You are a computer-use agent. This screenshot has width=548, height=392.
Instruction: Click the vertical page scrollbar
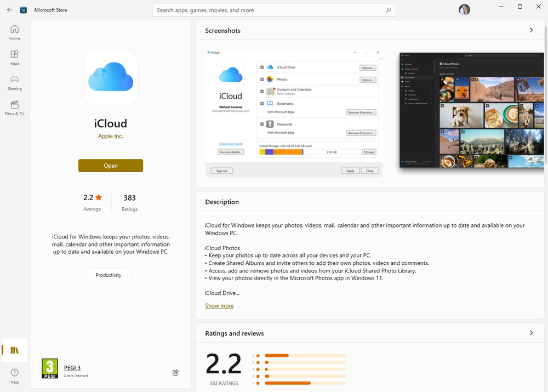(546, 94)
